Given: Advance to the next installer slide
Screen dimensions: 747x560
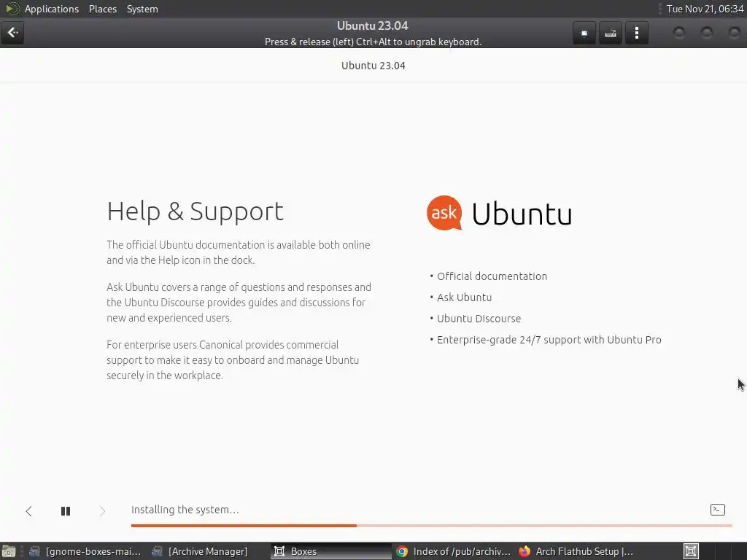Looking at the screenshot, I should (102, 511).
